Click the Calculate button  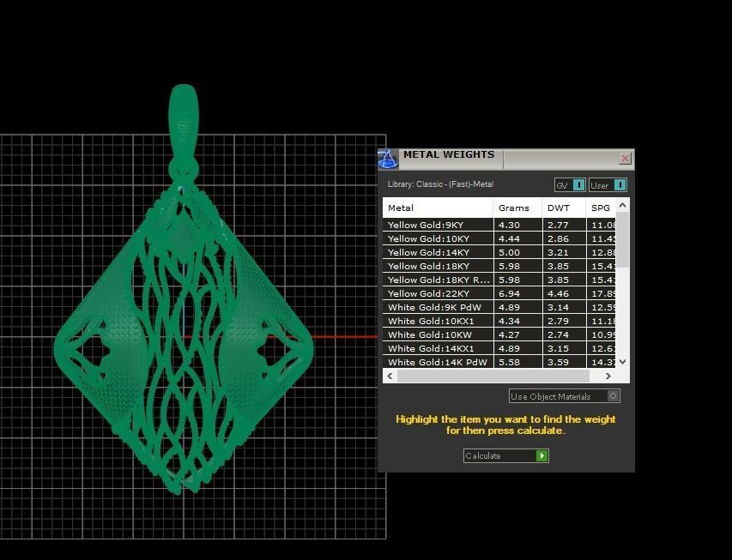(x=506, y=455)
